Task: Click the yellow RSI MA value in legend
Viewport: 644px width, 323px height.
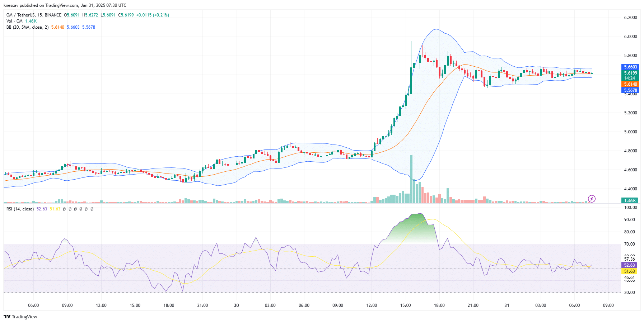Action: pyautogui.click(x=55, y=209)
